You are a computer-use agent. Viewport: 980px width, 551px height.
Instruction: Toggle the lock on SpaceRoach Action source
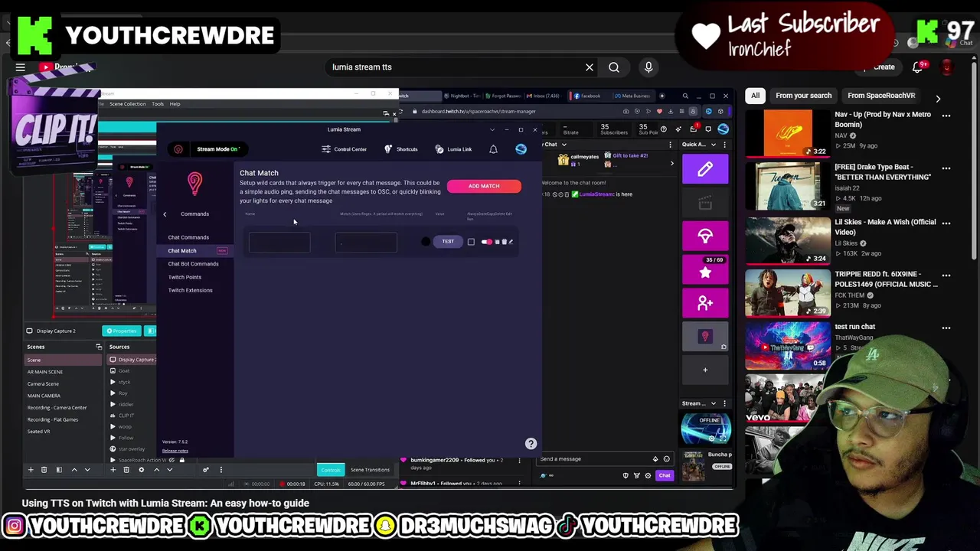(181, 460)
